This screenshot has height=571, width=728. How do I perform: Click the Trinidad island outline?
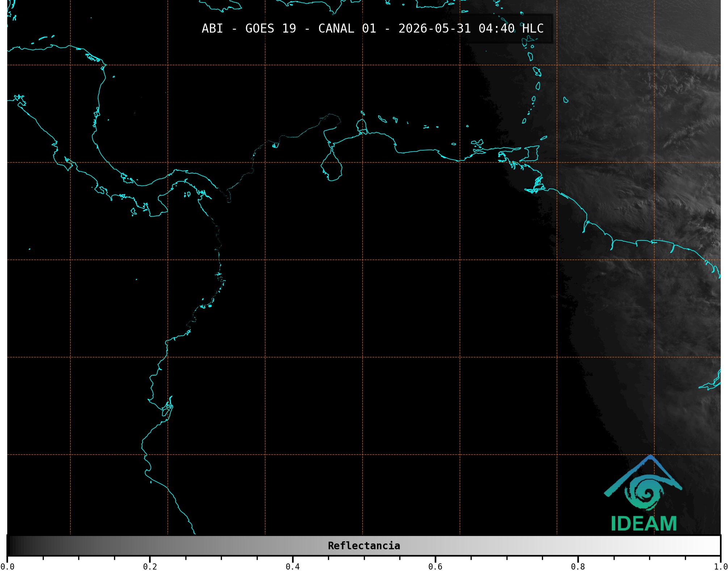coord(529,154)
